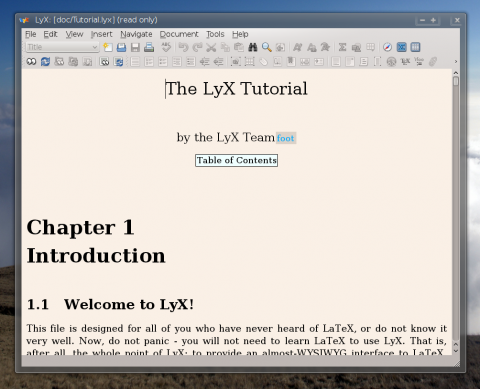Minimize the LyX window
The height and width of the screenshot is (389, 480).
422,20
